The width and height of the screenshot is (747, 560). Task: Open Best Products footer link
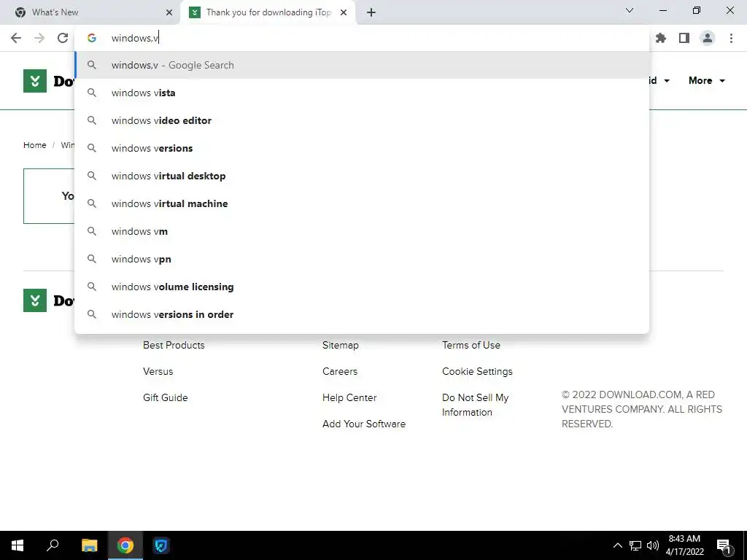pyautogui.click(x=174, y=345)
